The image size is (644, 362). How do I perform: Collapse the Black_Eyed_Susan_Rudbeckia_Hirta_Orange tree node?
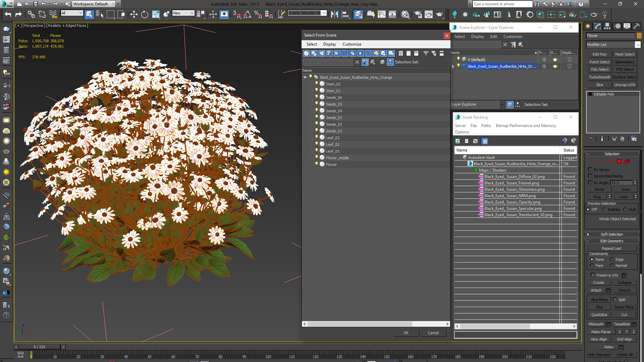305,77
